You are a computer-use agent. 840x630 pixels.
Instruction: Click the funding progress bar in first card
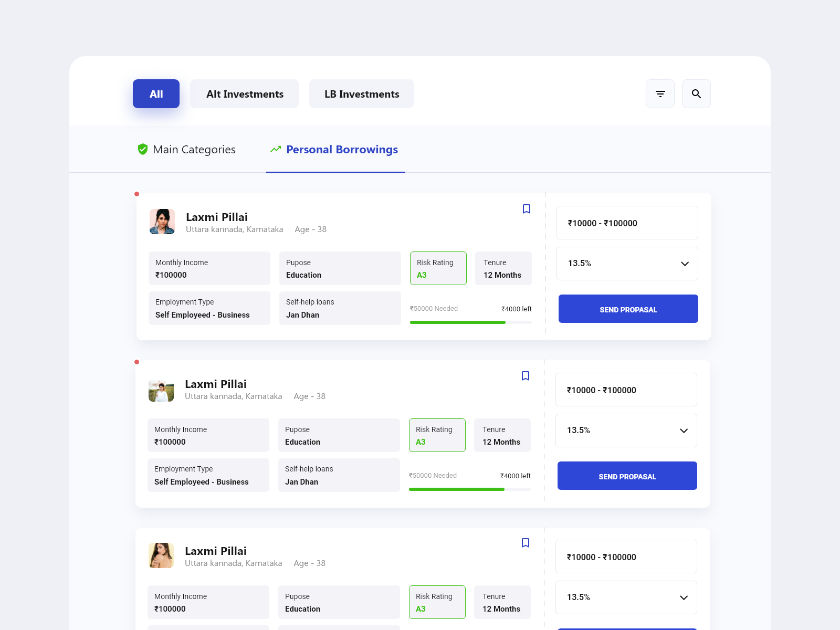471,322
